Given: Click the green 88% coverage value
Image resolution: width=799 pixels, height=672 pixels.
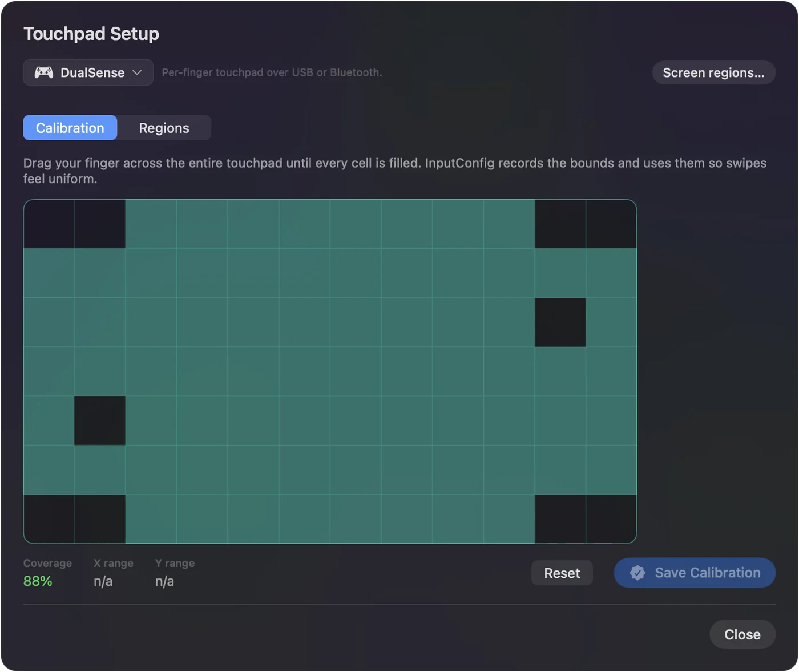Looking at the screenshot, I should [38, 581].
